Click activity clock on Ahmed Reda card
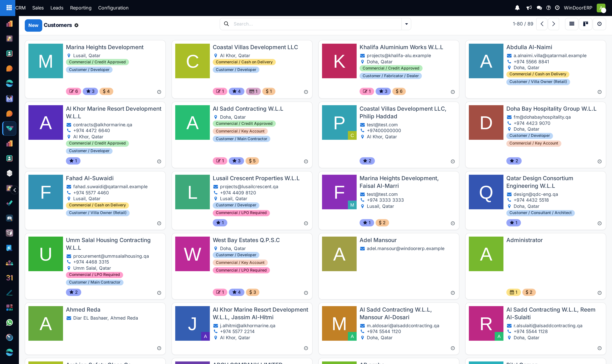This screenshot has width=612, height=364. pos(159,348)
